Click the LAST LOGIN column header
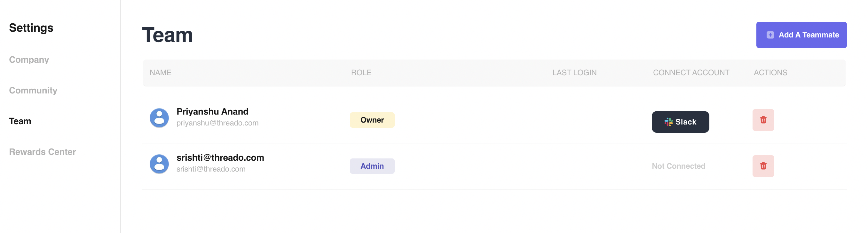 574,73
